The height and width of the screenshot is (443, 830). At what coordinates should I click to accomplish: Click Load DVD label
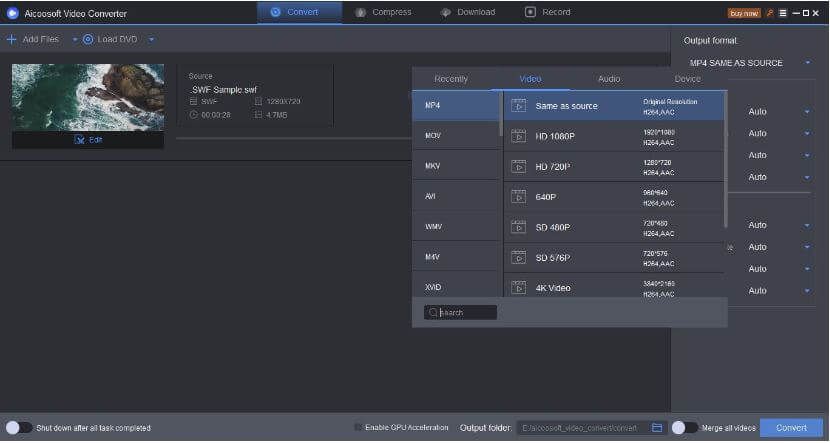(x=117, y=39)
